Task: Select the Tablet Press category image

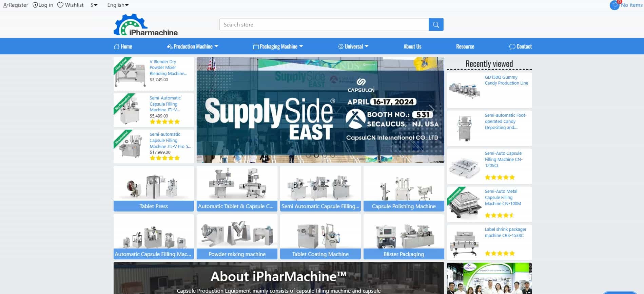Action: coord(154,183)
